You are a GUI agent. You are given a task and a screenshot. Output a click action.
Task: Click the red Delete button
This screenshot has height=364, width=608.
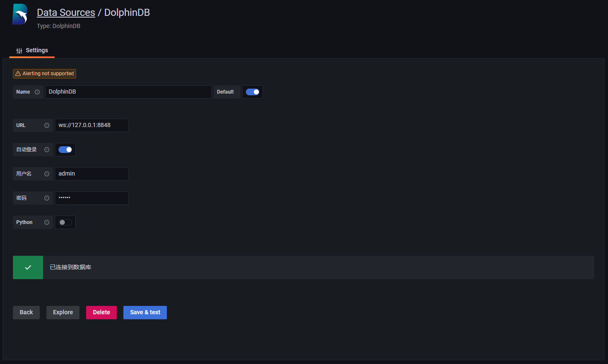(101, 313)
